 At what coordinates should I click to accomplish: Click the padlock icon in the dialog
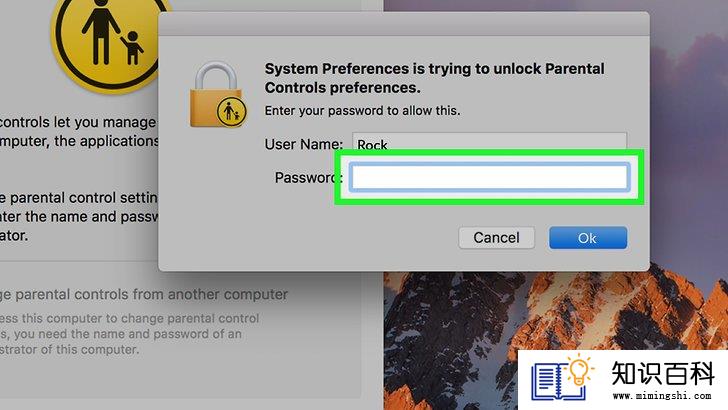point(217,94)
